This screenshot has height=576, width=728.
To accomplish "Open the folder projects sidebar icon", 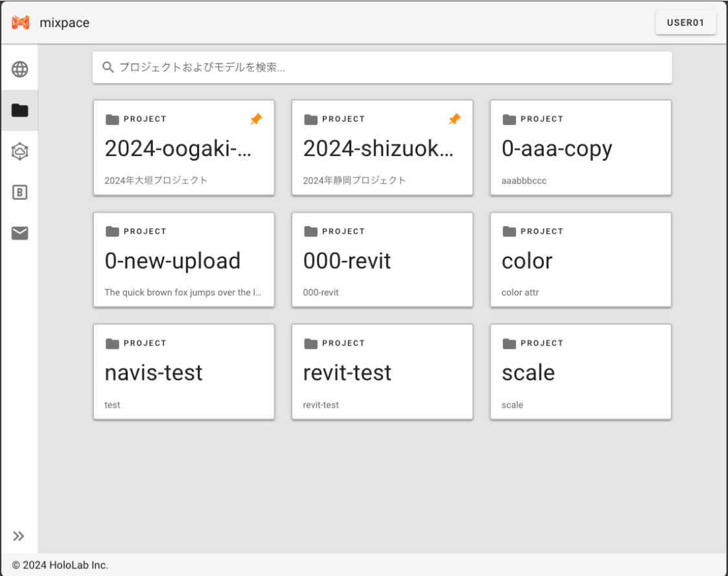I will [19, 111].
